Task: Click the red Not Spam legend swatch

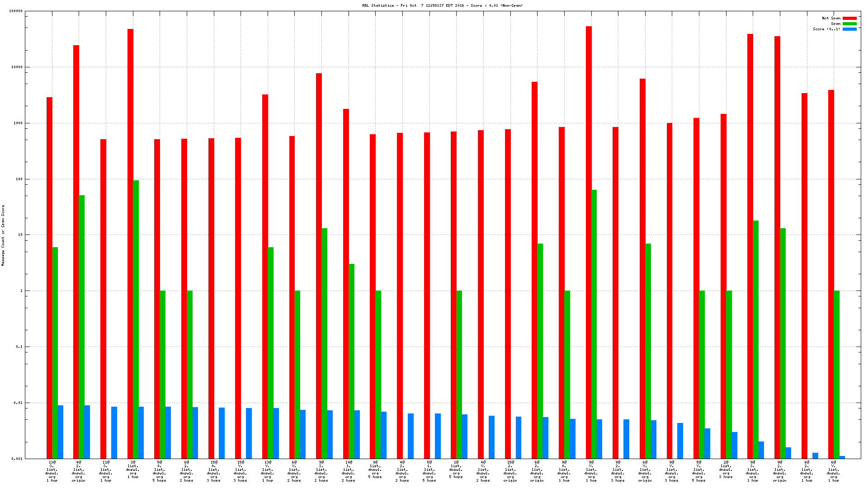Action: click(x=849, y=19)
